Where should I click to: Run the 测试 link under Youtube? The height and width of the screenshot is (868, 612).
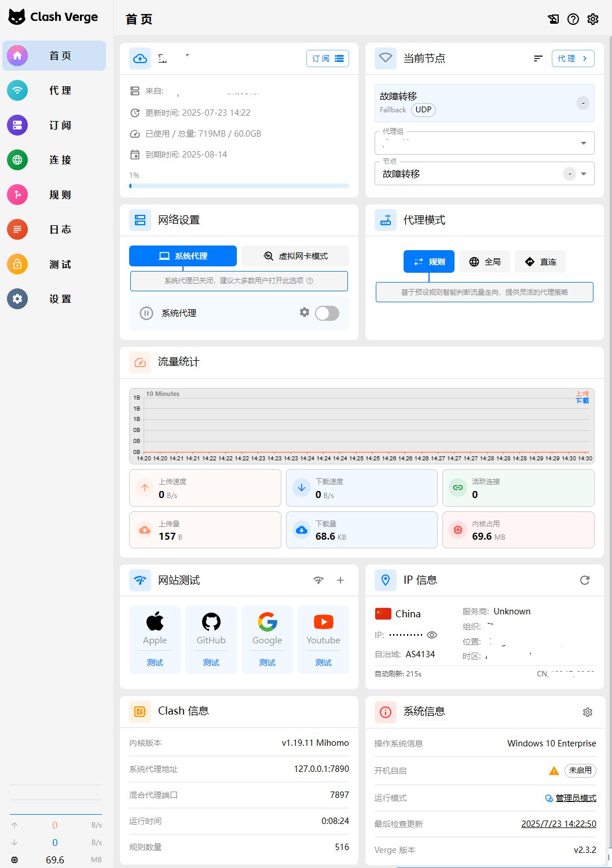click(x=323, y=662)
